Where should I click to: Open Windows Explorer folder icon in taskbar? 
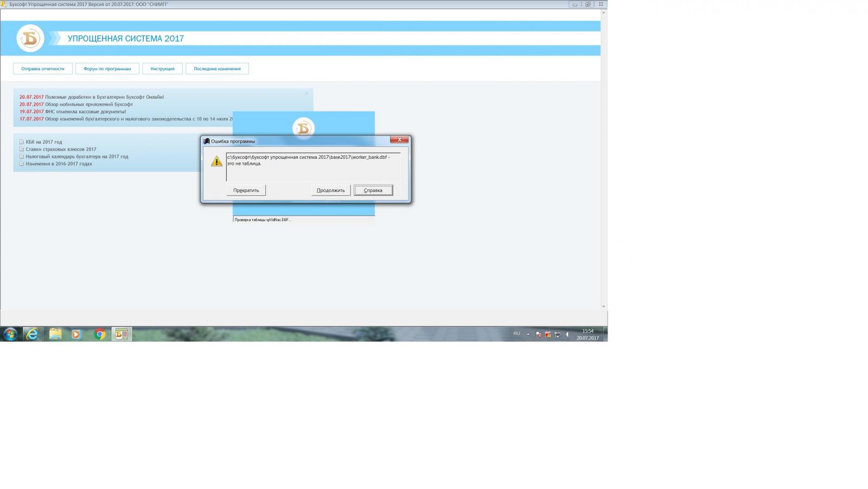click(55, 334)
